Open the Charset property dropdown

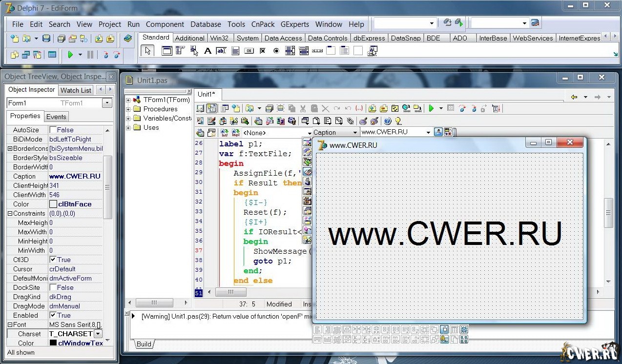click(98, 334)
